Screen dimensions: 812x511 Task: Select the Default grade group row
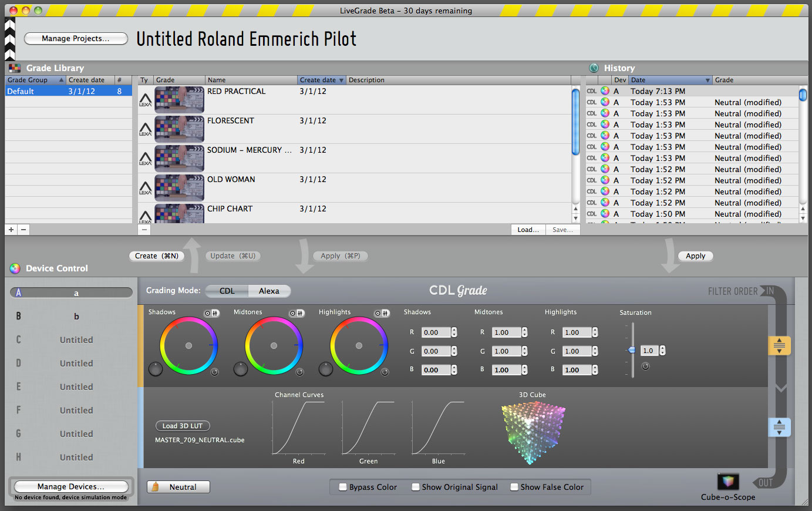coord(68,91)
